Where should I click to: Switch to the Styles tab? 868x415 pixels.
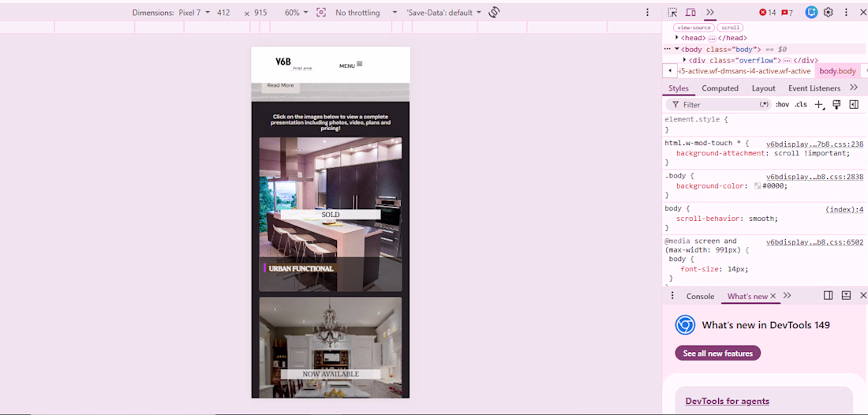pos(678,88)
